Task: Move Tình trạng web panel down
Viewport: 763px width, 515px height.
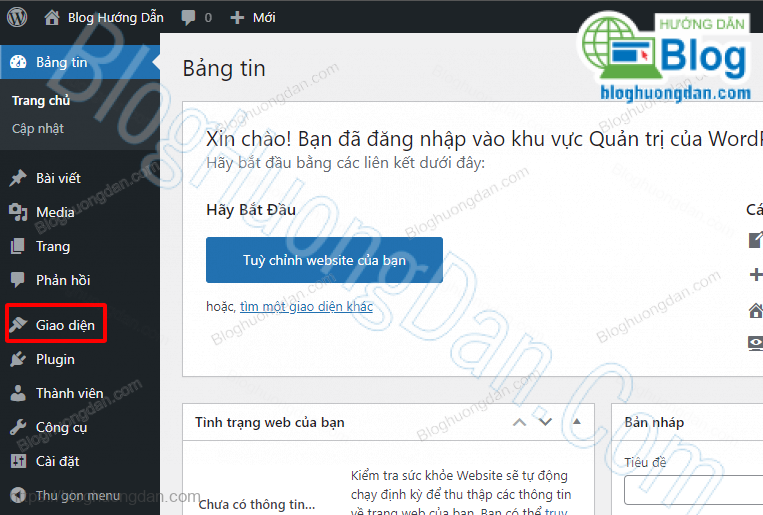Action: point(545,422)
